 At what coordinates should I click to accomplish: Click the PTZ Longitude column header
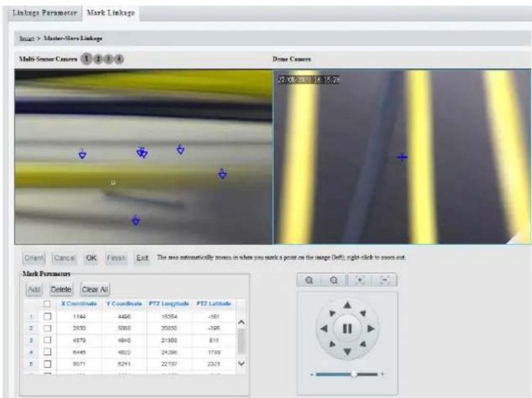click(x=169, y=304)
